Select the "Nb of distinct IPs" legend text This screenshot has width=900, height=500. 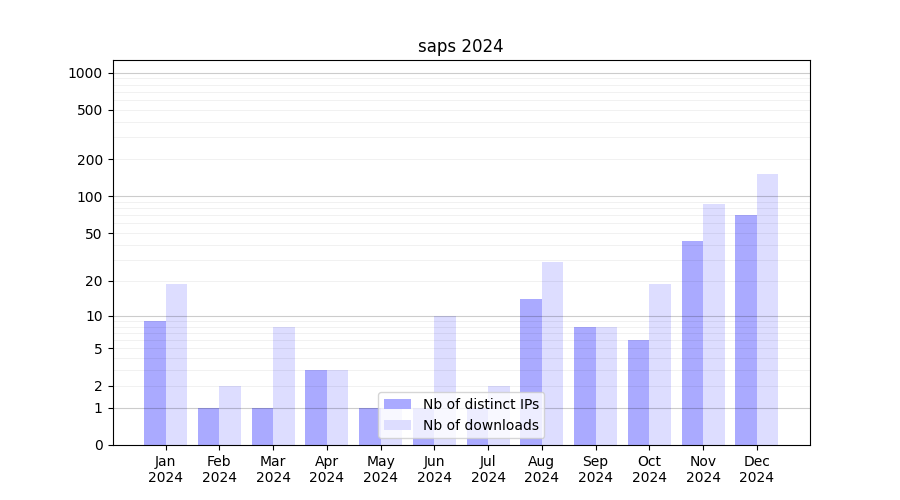coord(480,404)
